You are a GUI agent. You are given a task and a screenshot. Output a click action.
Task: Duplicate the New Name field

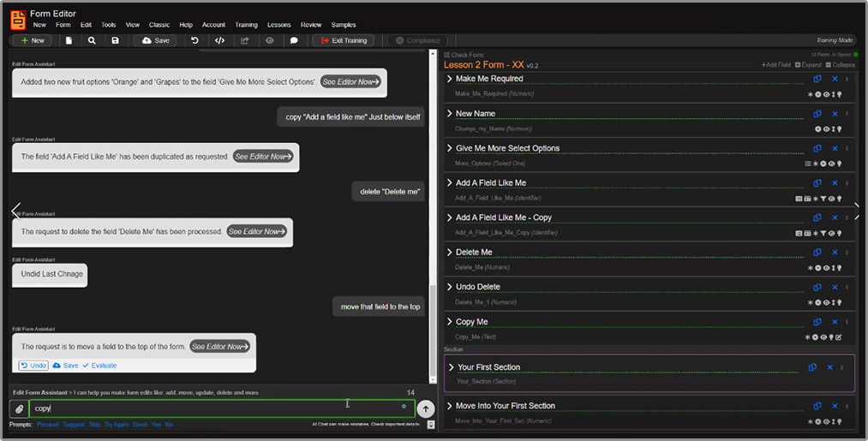[x=817, y=114]
